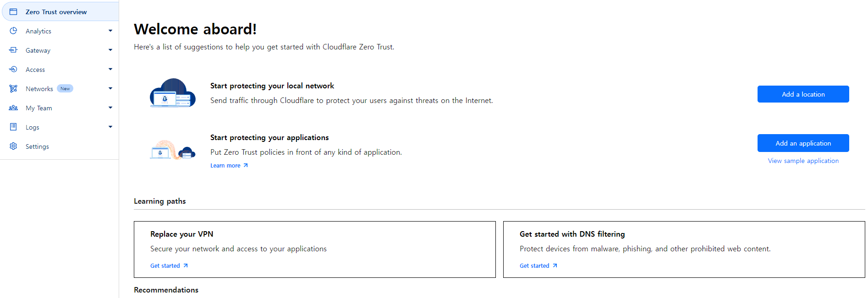
Task: Click arrow icon in DNS filtering card
Action: click(x=555, y=265)
